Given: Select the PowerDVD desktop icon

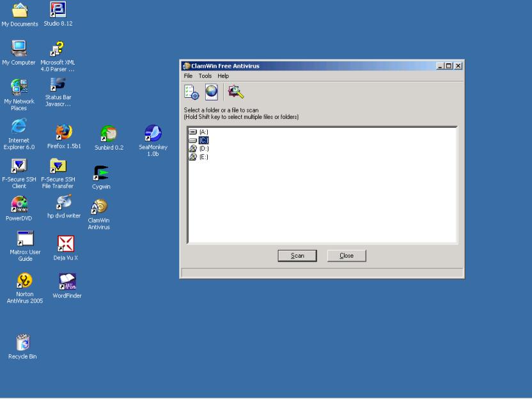Looking at the screenshot, I should tap(19, 208).
